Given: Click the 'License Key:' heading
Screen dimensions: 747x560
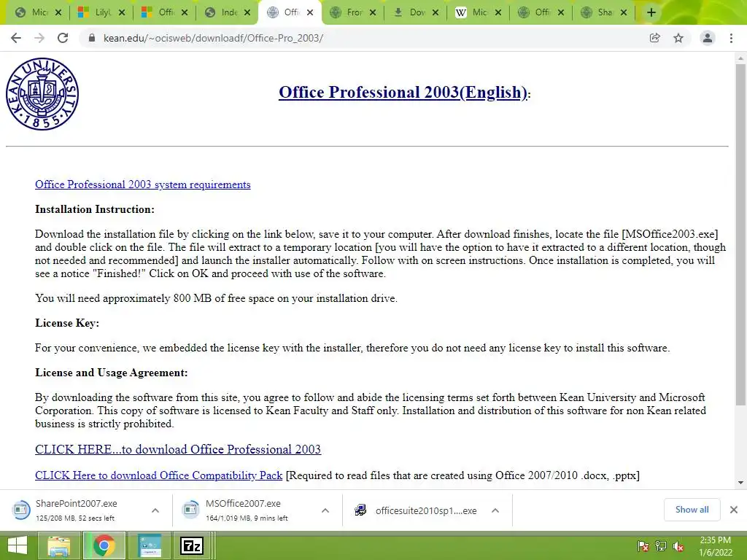Looking at the screenshot, I should 67,323.
